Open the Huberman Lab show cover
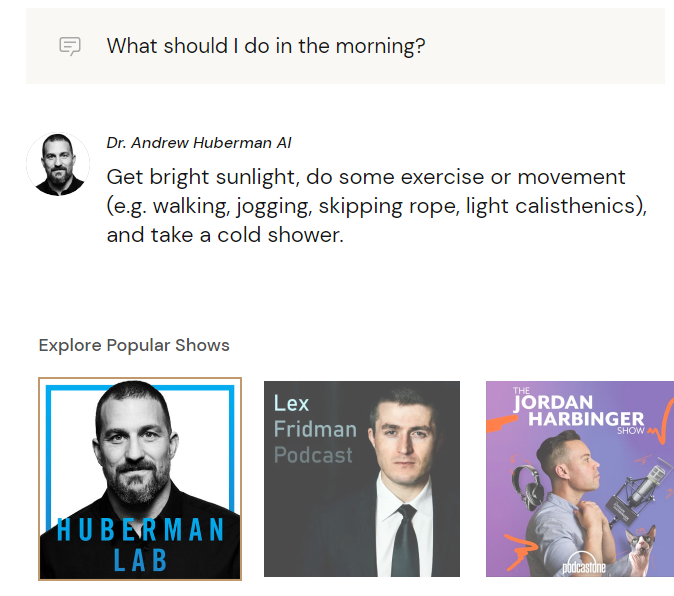This screenshot has height=596, width=674. tap(140, 479)
